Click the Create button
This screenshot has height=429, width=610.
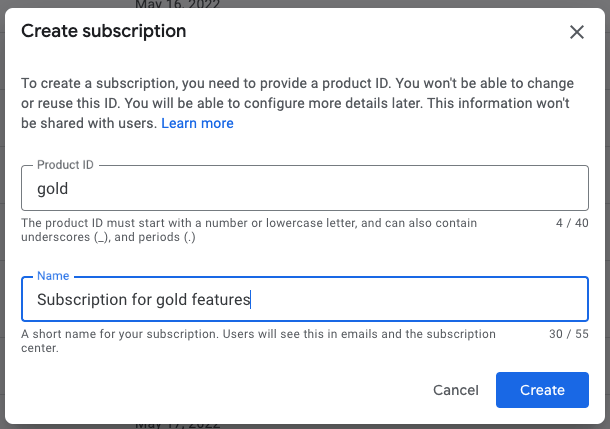542,390
